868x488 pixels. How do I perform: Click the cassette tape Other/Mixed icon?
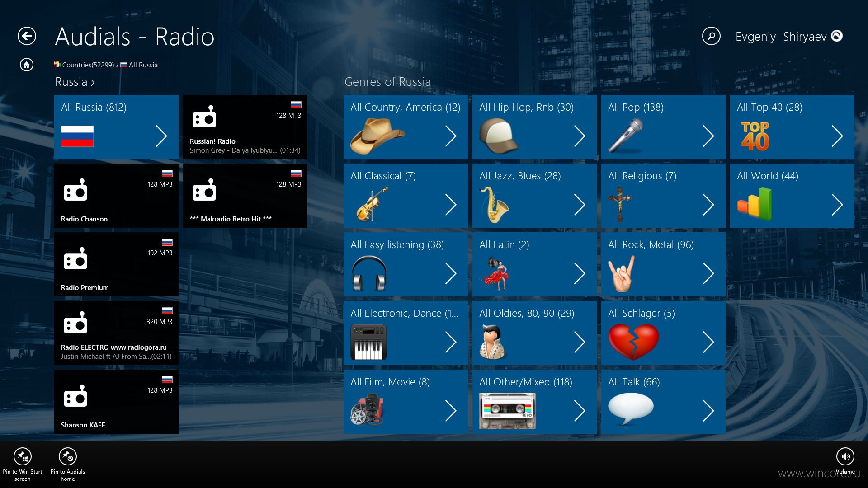coord(507,411)
